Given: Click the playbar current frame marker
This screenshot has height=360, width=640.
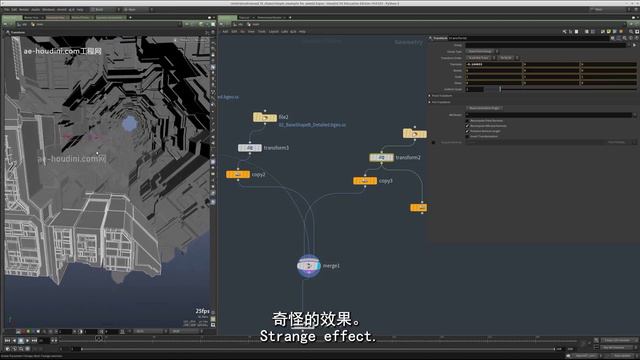Looking at the screenshot, I should [x=98, y=339].
